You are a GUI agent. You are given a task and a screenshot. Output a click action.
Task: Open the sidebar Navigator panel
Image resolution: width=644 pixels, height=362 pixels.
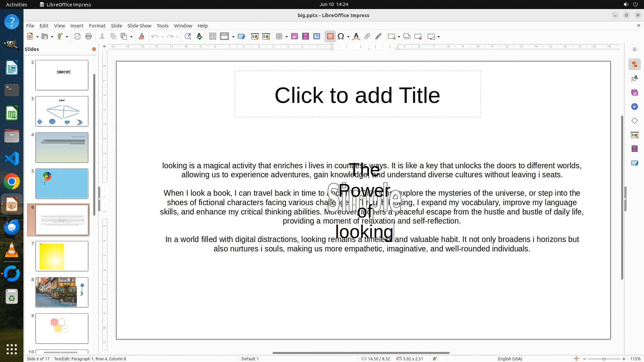click(x=634, y=107)
